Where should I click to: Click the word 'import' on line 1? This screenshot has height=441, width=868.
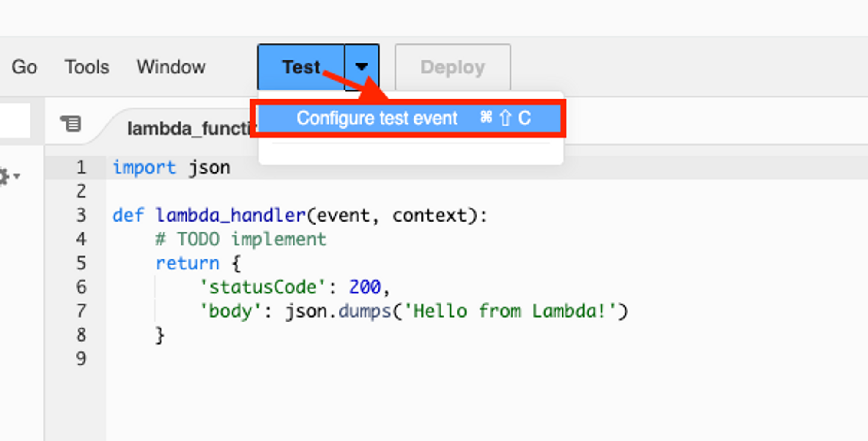click(144, 168)
